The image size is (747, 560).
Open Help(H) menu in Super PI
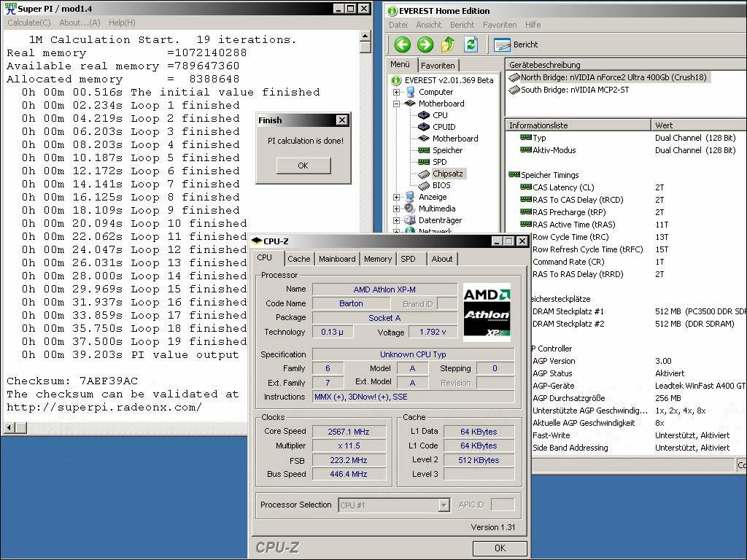pos(122,23)
